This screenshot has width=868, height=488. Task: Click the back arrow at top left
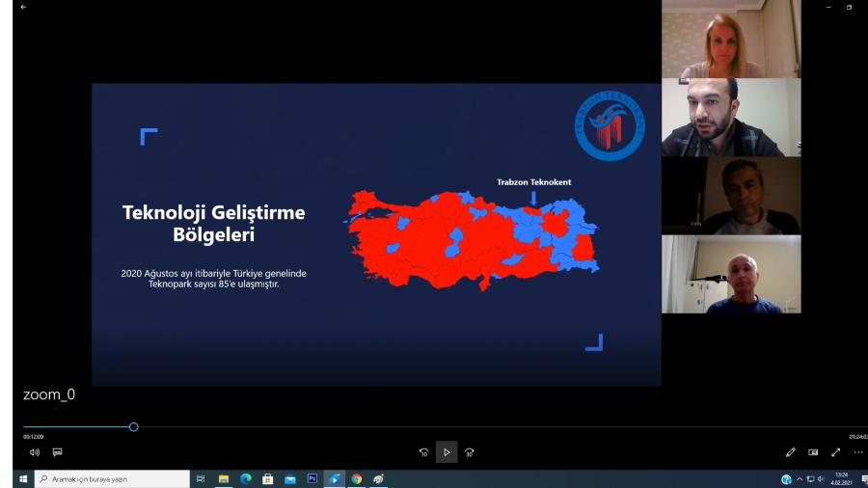point(23,8)
